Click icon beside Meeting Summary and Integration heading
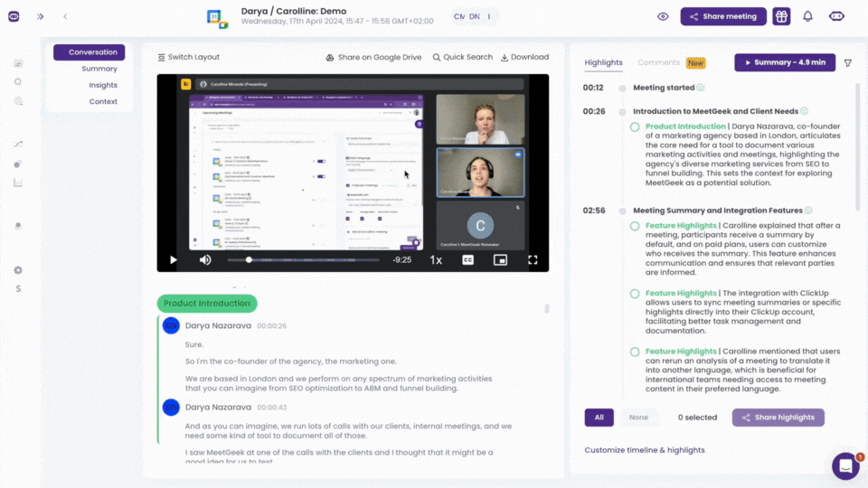The height and width of the screenshot is (488, 868). 808,211
